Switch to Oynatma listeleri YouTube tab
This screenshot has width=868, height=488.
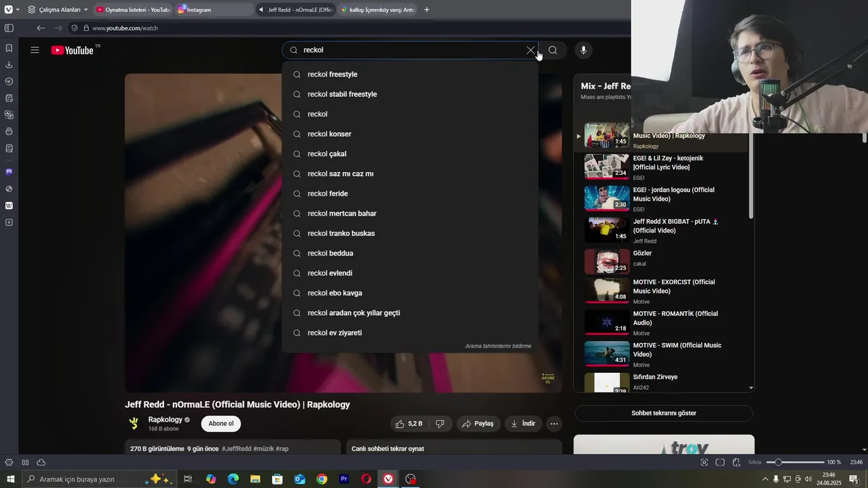[133, 9]
